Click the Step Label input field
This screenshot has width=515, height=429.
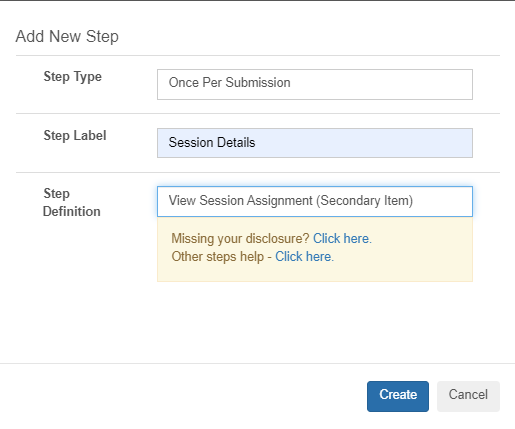[x=315, y=143]
